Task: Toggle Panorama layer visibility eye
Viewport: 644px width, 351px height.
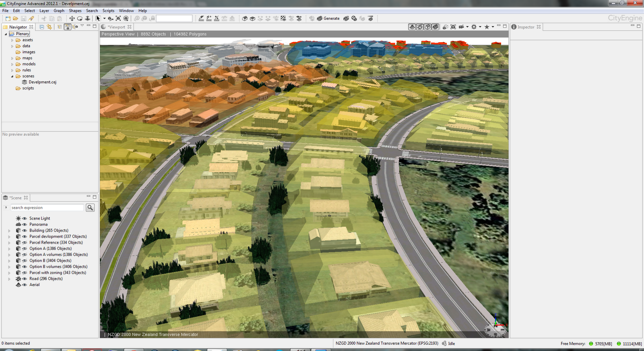Action: click(25, 224)
